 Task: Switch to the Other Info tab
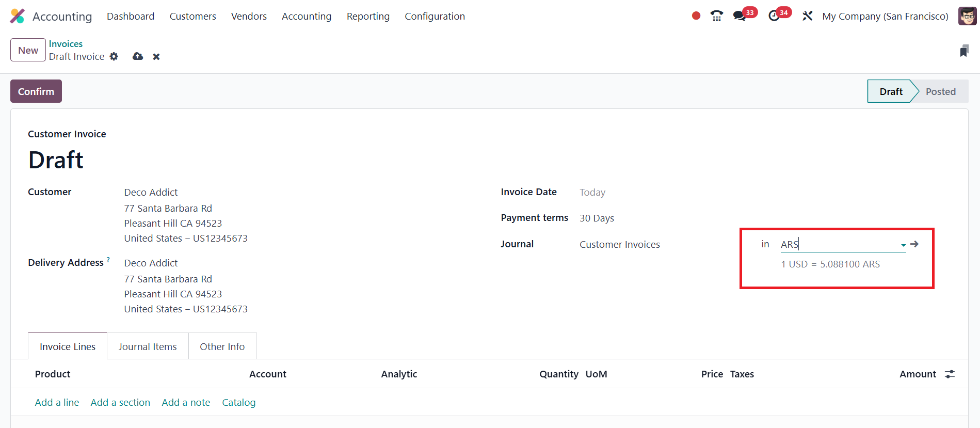[x=222, y=346]
